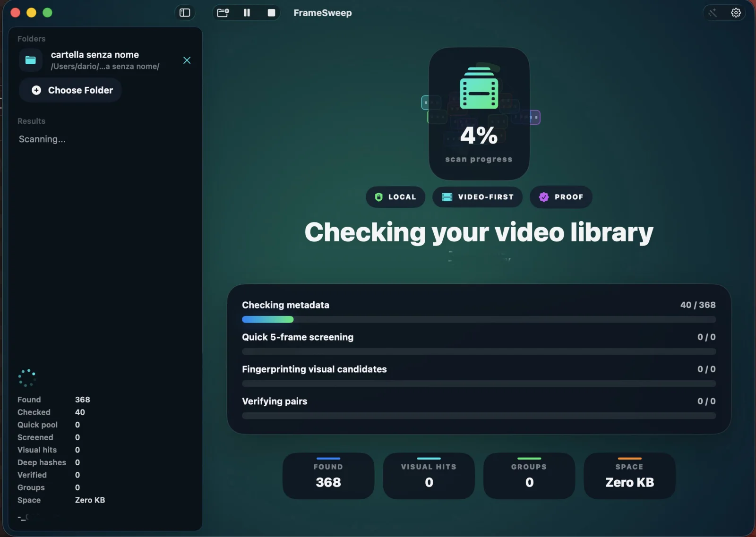Image resolution: width=756 pixels, height=537 pixels.
Task: Click the PROOF badge
Action: (x=561, y=197)
